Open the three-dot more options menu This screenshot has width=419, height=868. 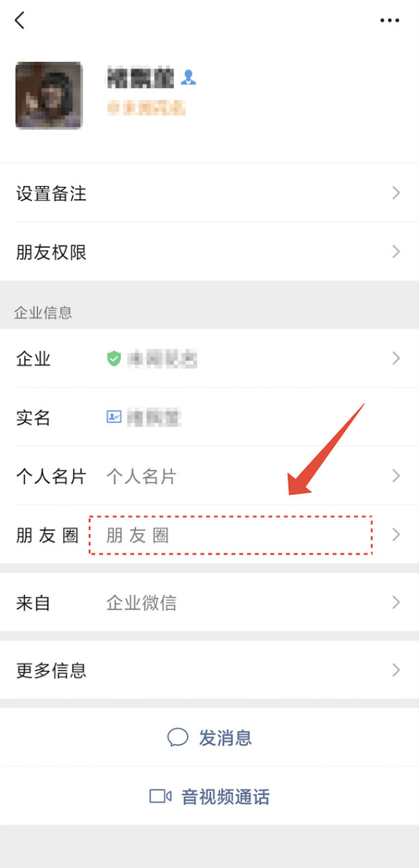pos(390,21)
